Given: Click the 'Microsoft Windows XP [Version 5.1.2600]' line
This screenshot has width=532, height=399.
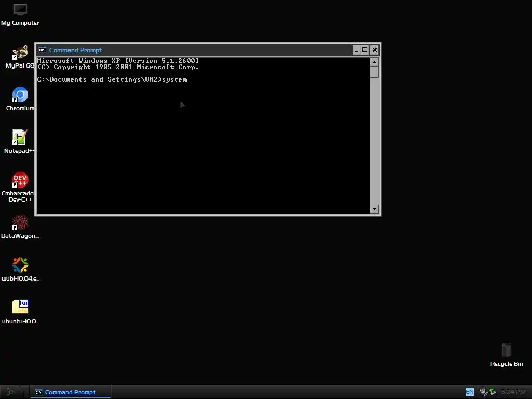Looking at the screenshot, I should (118, 61).
